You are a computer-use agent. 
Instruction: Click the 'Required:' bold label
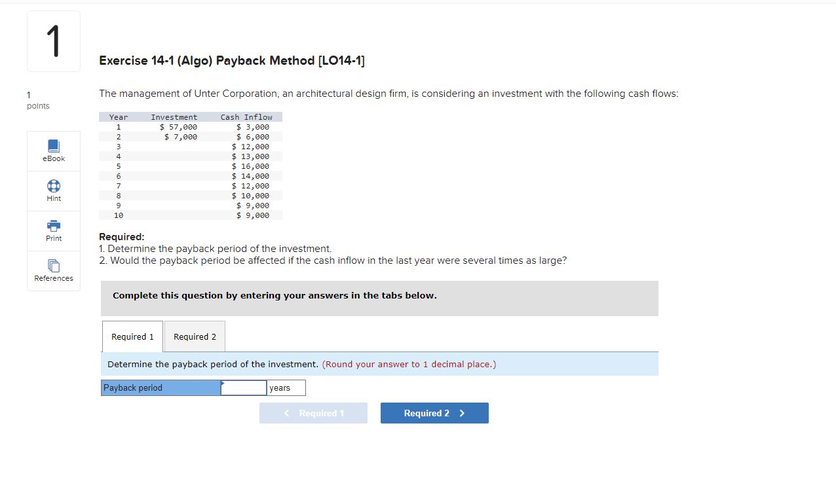click(x=122, y=237)
